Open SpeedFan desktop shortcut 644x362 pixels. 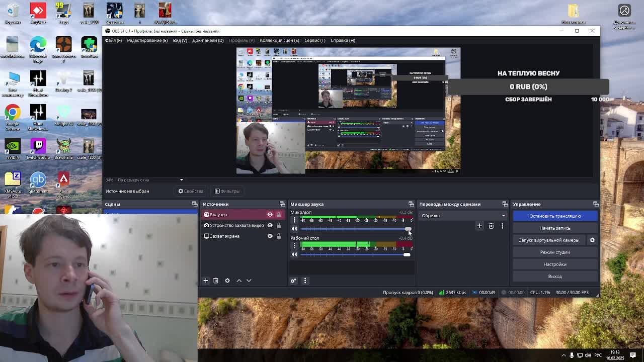114,14
